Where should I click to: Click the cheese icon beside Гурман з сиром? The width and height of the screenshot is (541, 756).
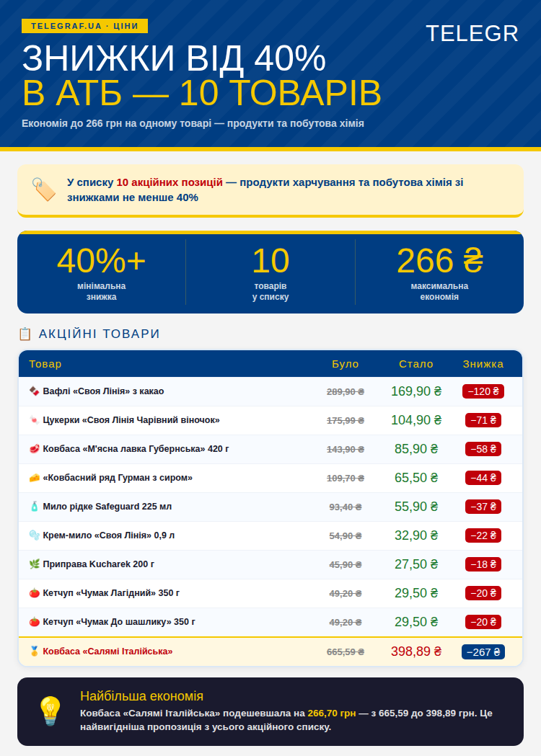click(x=34, y=478)
